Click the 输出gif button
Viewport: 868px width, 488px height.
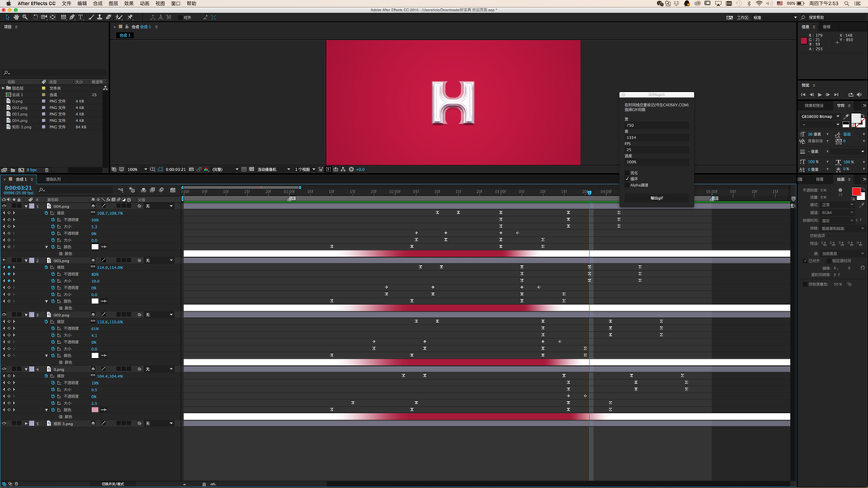coord(657,198)
